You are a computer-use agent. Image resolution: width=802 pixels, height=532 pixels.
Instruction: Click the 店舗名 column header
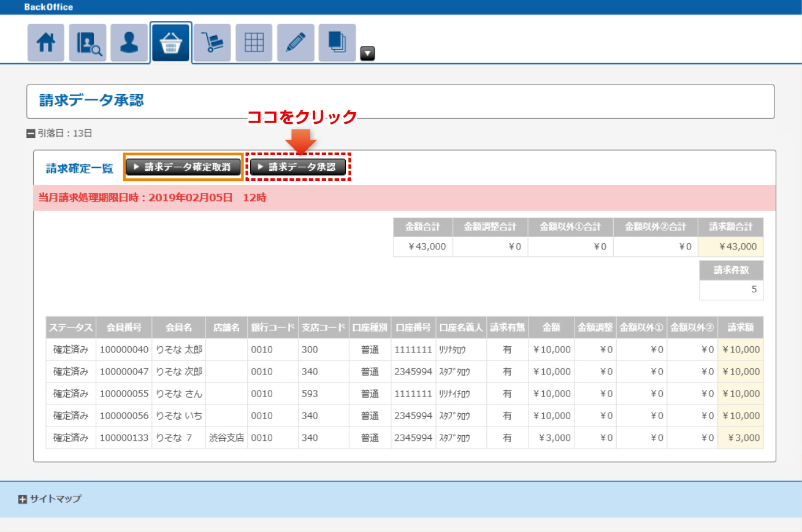(x=226, y=327)
